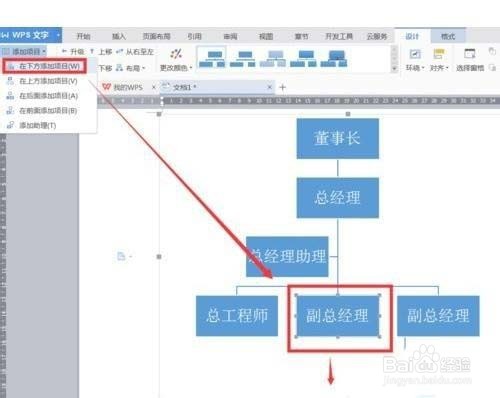Click the diagram's left middle resize handle
The width and height of the screenshot is (500, 398).
(159, 257)
